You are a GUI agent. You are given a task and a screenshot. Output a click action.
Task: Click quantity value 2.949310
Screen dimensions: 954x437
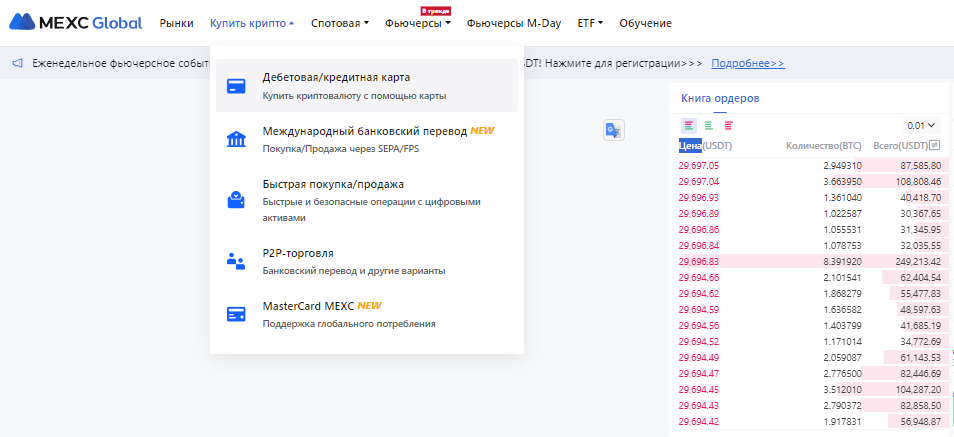(x=843, y=166)
